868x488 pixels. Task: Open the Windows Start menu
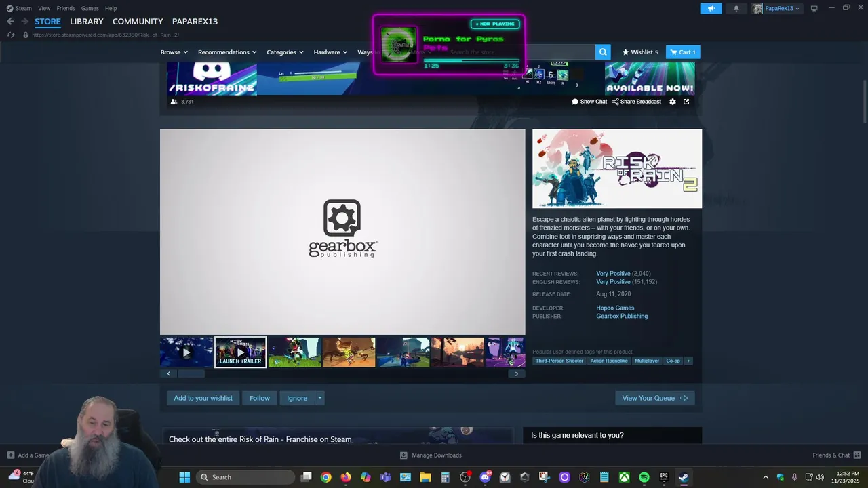184,477
